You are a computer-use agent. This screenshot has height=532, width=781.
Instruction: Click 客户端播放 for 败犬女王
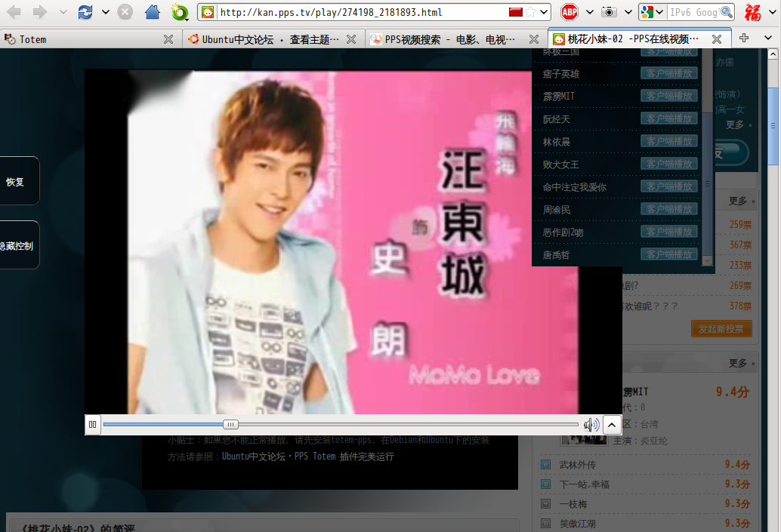click(669, 164)
